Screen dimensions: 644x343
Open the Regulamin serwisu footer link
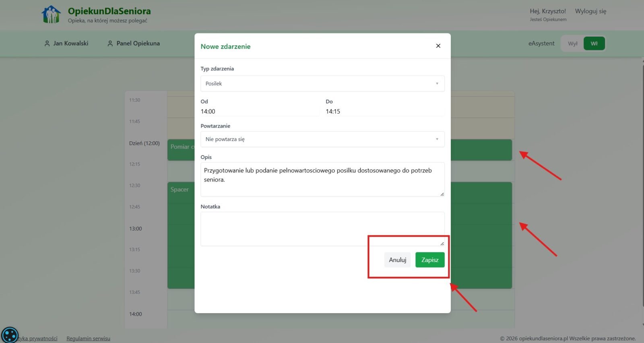click(x=88, y=339)
